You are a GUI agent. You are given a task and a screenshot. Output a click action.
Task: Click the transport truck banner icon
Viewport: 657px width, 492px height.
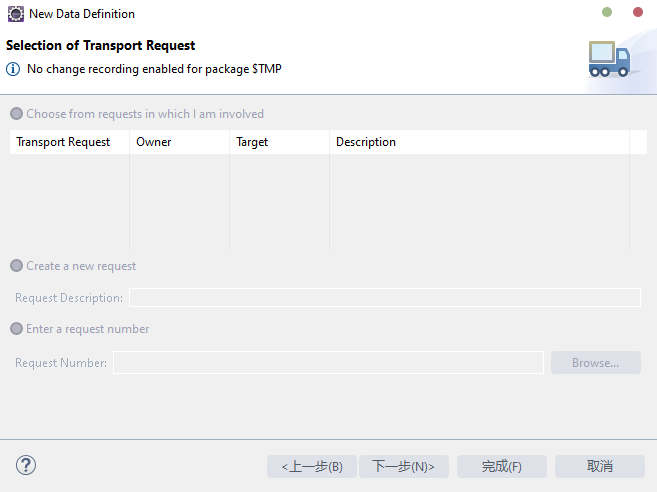point(608,59)
